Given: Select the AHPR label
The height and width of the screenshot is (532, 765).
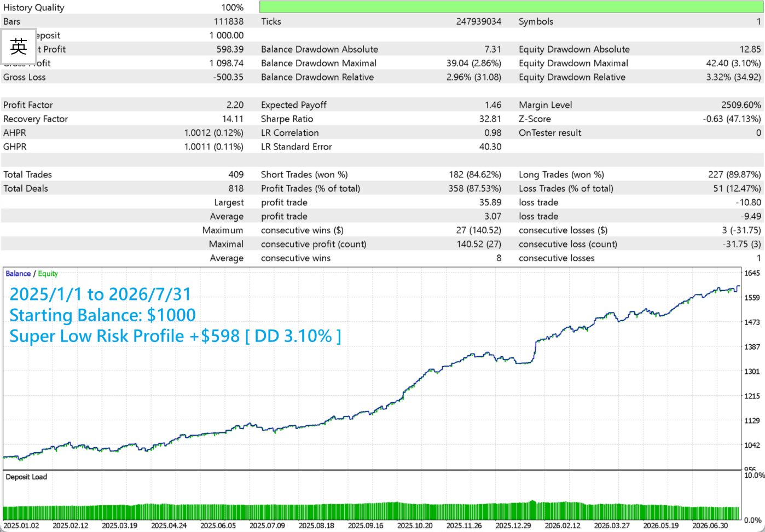Looking at the screenshot, I should coord(15,133).
